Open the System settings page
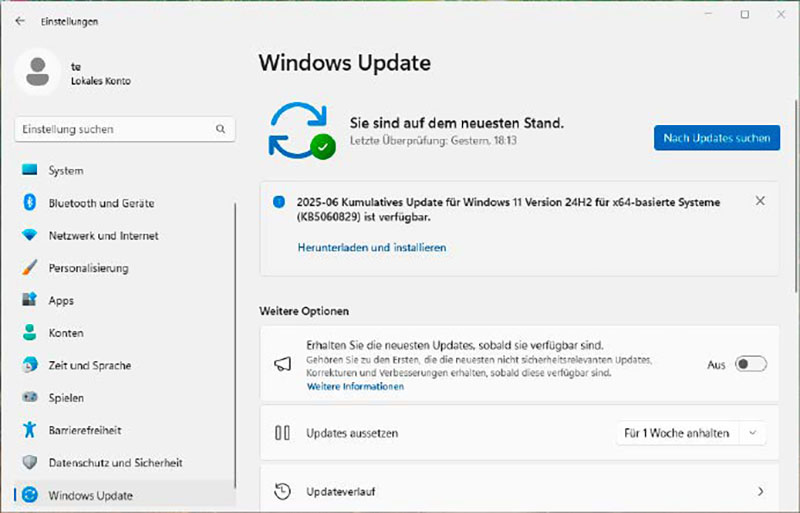Viewport: 800px width, 513px height. click(124, 170)
